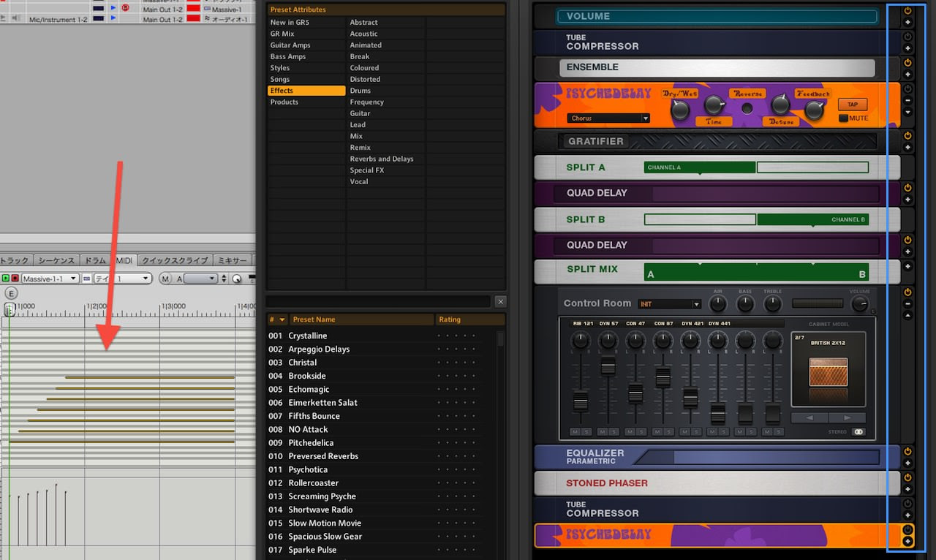Enable the Tube Compressor below Stoned Phaser
Image resolution: width=936 pixels, height=560 pixels.
(907, 504)
